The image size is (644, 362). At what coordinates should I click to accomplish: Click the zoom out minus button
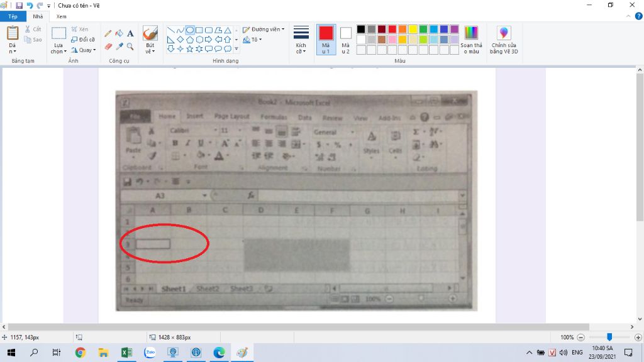(580, 337)
